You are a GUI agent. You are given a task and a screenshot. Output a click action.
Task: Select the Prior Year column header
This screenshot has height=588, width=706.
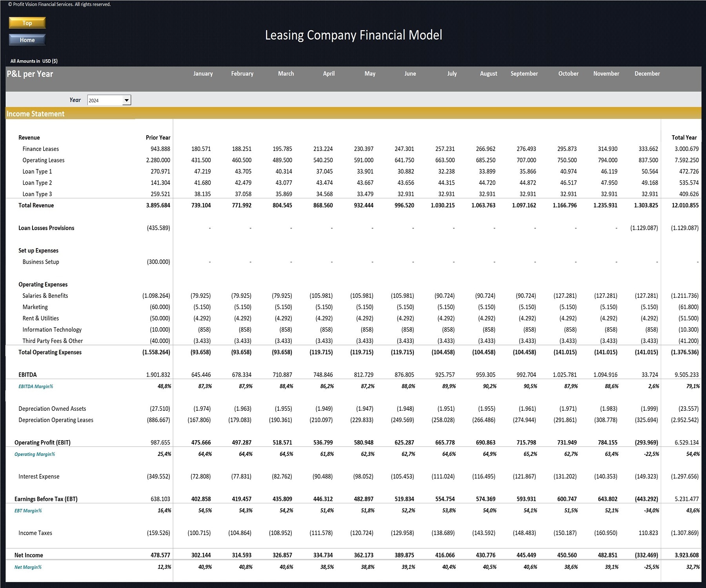click(157, 138)
